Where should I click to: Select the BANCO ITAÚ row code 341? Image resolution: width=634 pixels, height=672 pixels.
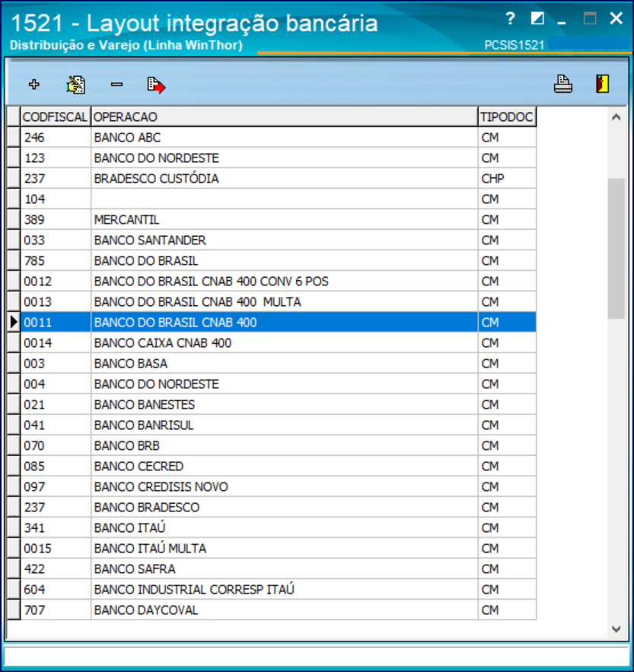[x=279, y=528]
